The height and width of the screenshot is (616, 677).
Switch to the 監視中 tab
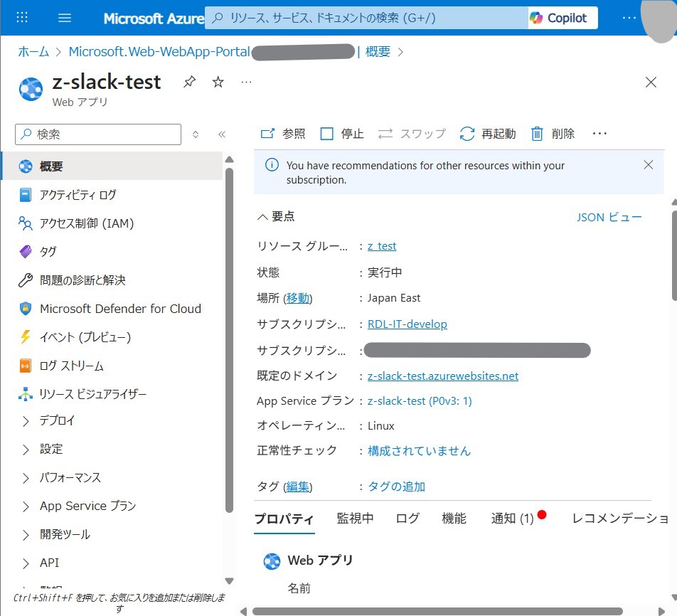[355, 519]
